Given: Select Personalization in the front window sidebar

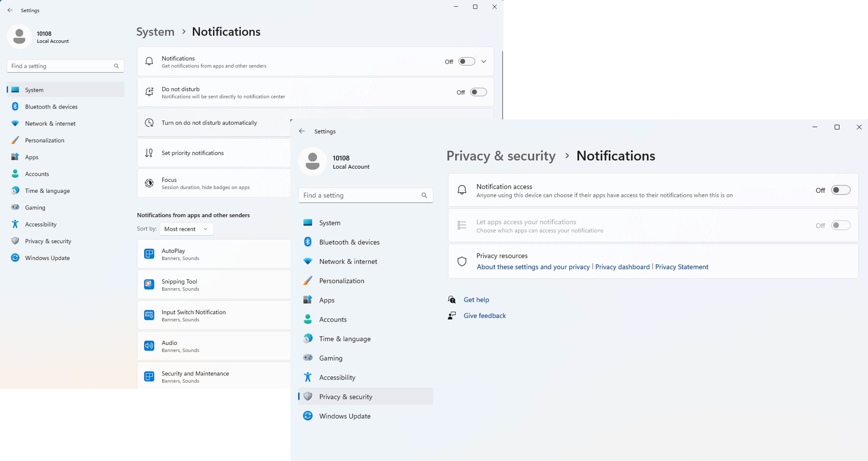Looking at the screenshot, I should click(x=341, y=281).
